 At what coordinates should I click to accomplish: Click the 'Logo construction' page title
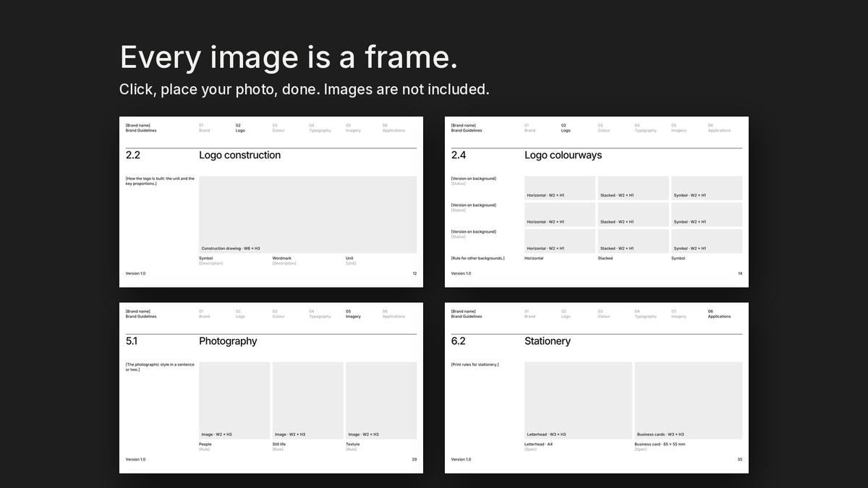click(239, 155)
